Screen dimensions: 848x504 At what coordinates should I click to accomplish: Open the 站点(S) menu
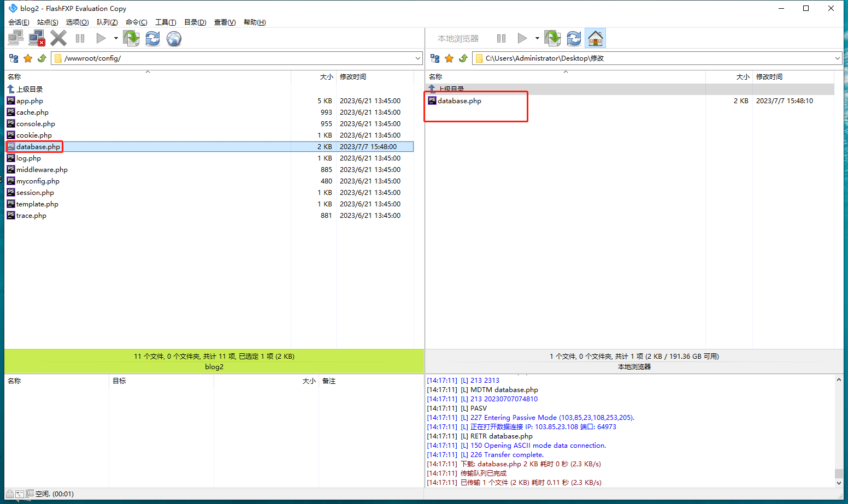click(x=48, y=22)
